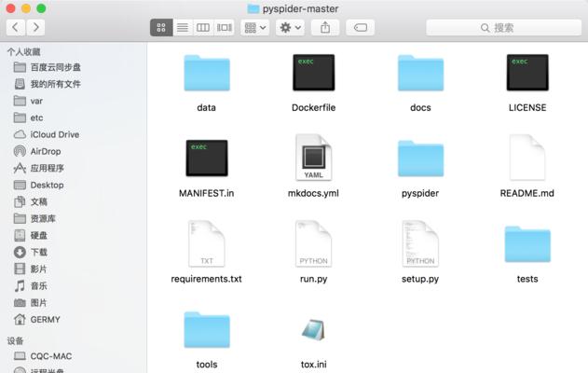The height and width of the screenshot is (373, 588).
Task: Open the item arrangement dropdown
Action: [255, 27]
